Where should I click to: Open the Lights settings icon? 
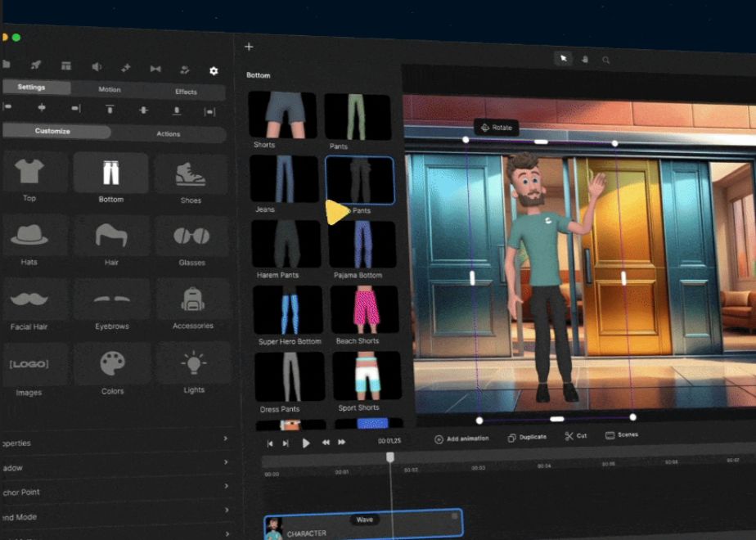pos(194,364)
